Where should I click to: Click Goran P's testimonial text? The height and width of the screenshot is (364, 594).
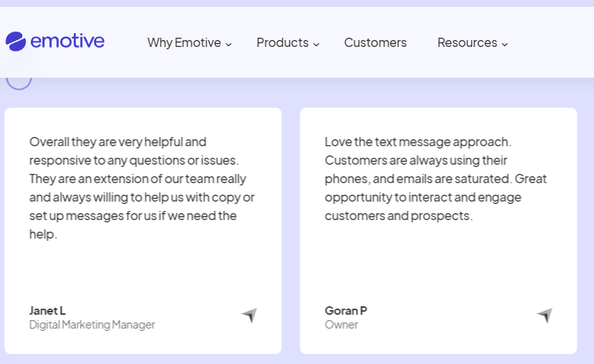tap(435, 179)
